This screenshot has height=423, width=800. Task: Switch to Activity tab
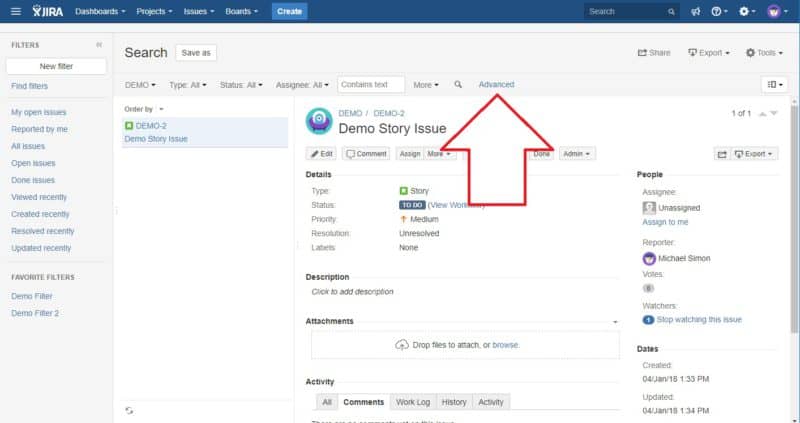pyautogui.click(x=491, y=402)
